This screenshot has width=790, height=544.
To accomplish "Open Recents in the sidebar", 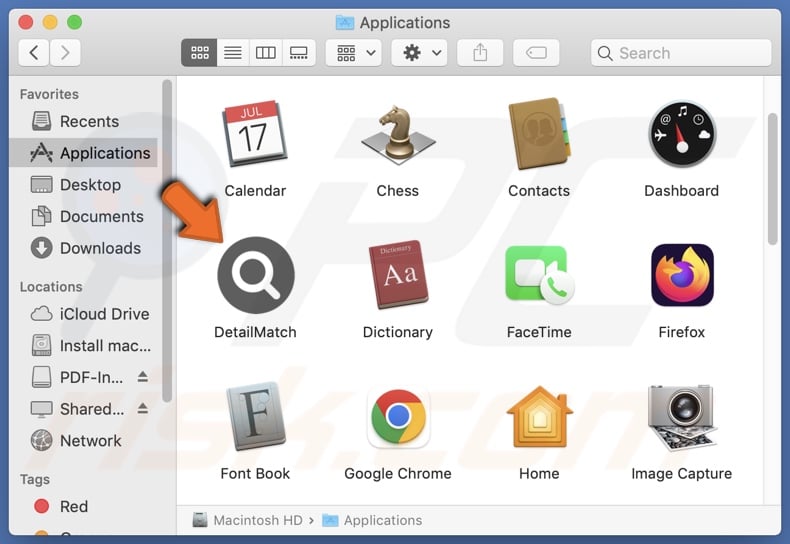I will 84,121.
